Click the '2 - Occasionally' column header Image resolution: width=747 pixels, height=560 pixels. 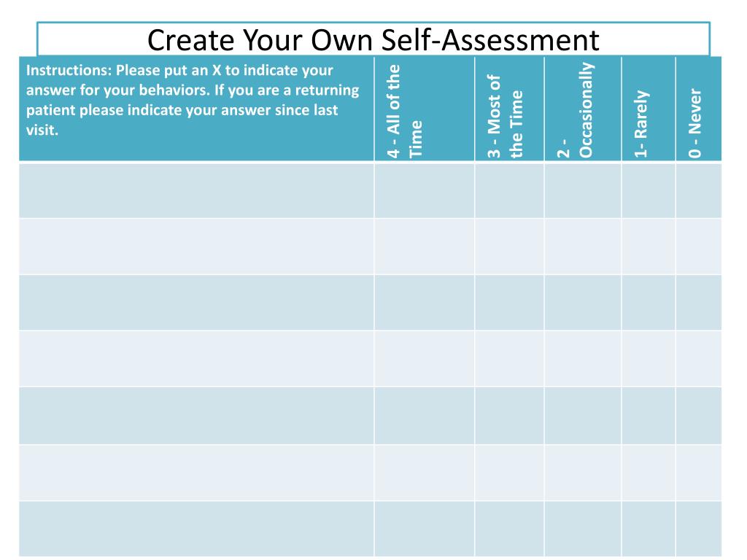tap(583, 109)
